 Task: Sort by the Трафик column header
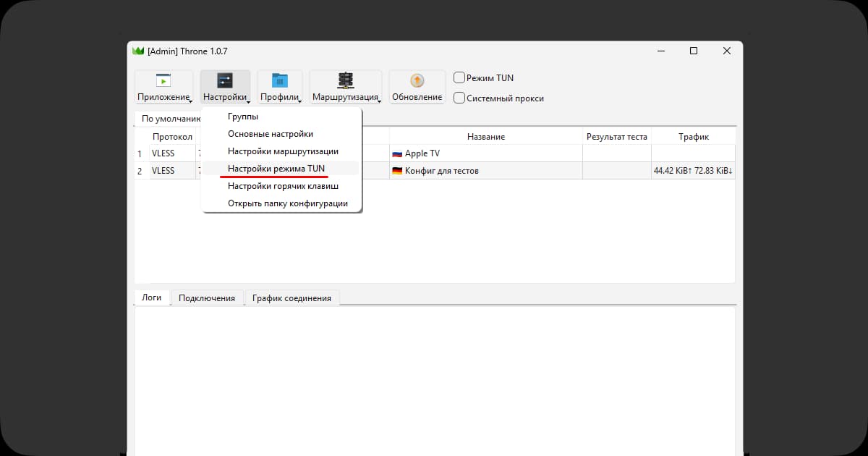(x=693, y=137)
